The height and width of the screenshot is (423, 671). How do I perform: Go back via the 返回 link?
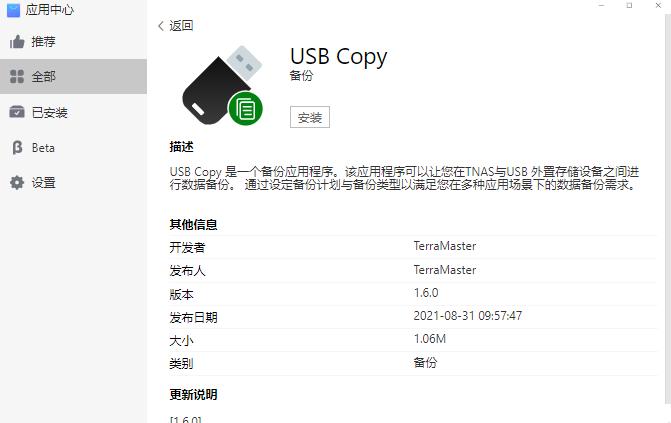click(181, 26)
